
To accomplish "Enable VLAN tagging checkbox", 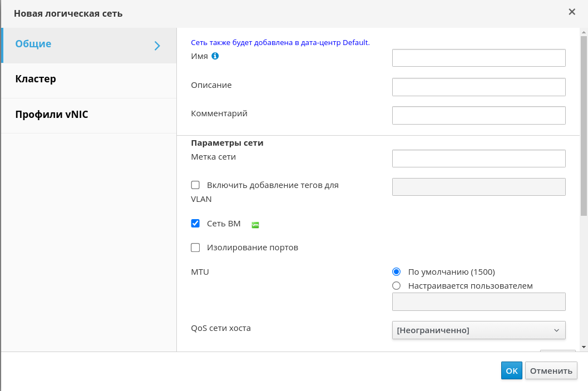I will pos(195,185).
